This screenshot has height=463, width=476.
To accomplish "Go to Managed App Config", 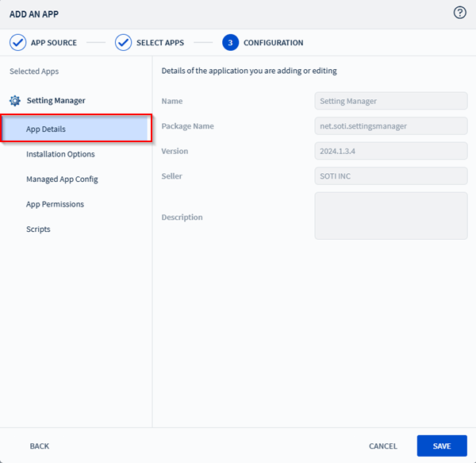I will tap(62, 179).
